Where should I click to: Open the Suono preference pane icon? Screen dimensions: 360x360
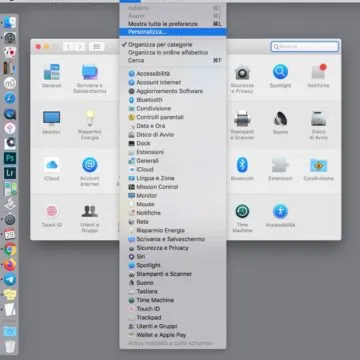(280, 118)
